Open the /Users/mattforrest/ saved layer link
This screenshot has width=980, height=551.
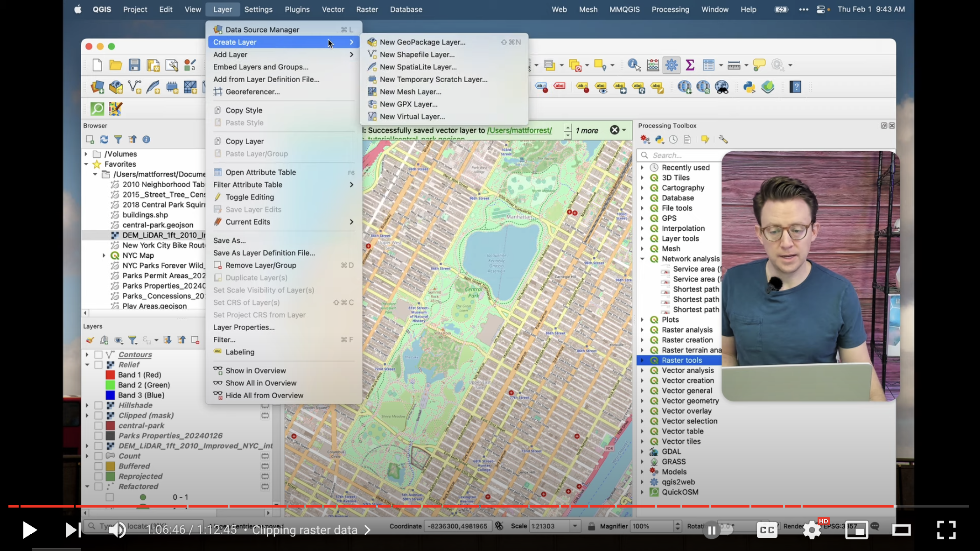(x=519, y=130)
